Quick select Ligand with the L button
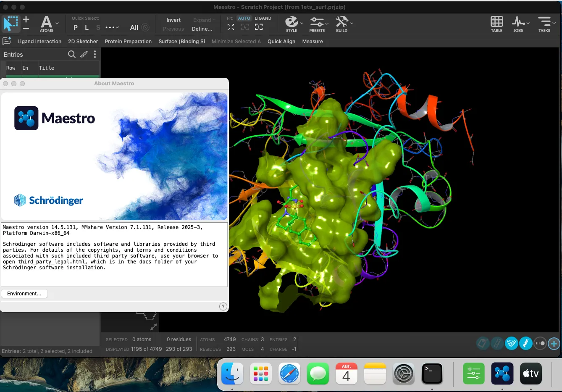The height and width of the screenshot is (392, 562). tap(87, 28)
